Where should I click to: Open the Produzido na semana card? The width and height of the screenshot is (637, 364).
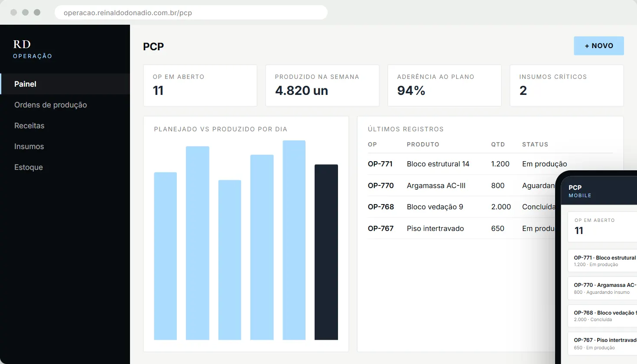click(322, 85)
